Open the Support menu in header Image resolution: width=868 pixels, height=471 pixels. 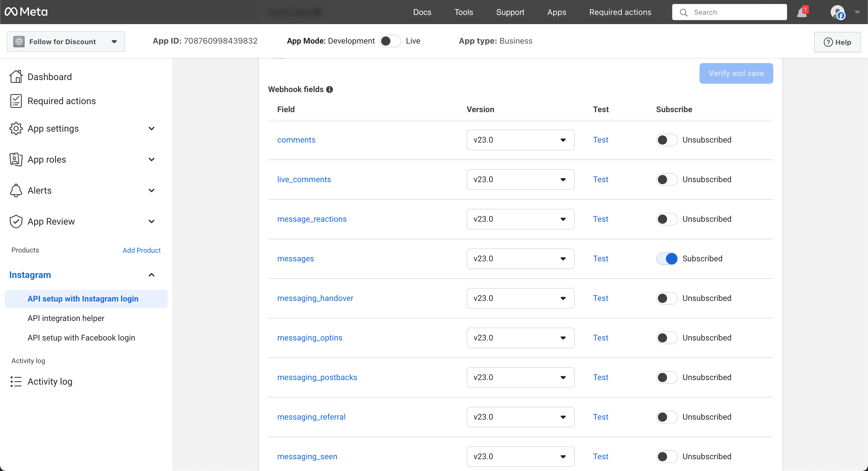tap(510, 12)
